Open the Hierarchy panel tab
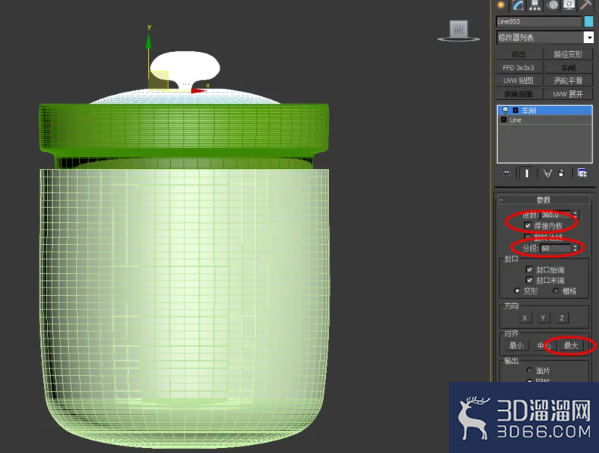Screen dimensions: 599x453 click(535, 5)
